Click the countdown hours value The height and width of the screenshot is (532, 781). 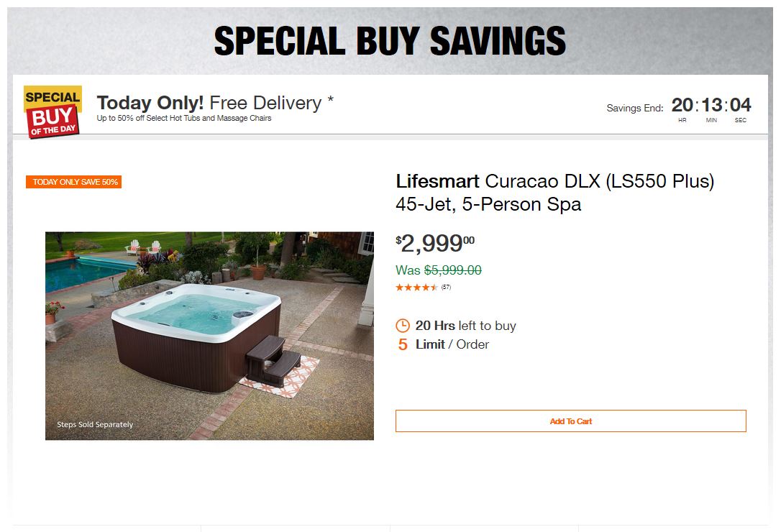click(682, 106)
